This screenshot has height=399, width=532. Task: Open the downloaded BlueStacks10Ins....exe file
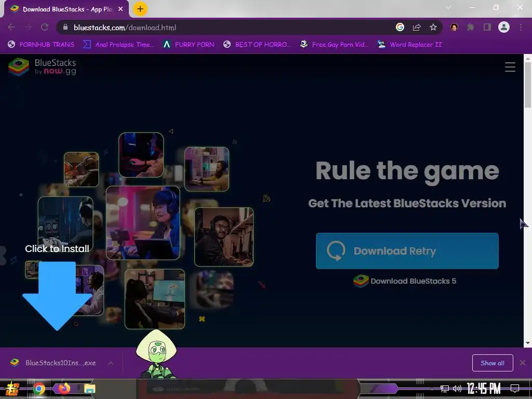tap(60, 363)
